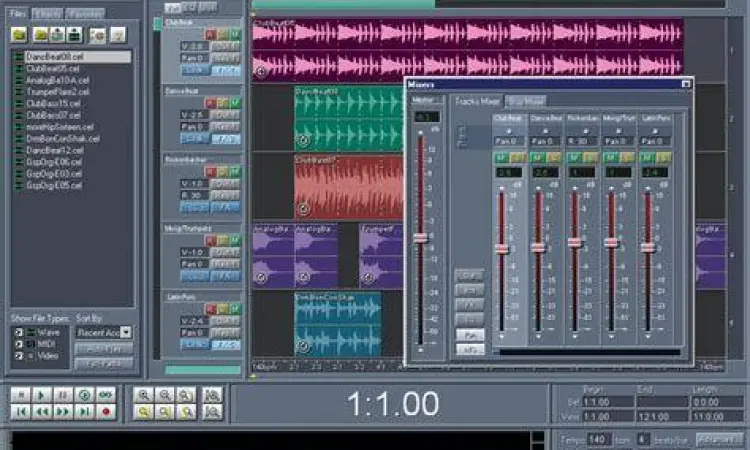Click the ClubBeat channel fader in Mixers
The image size is (750, 450).
point(502,248)
